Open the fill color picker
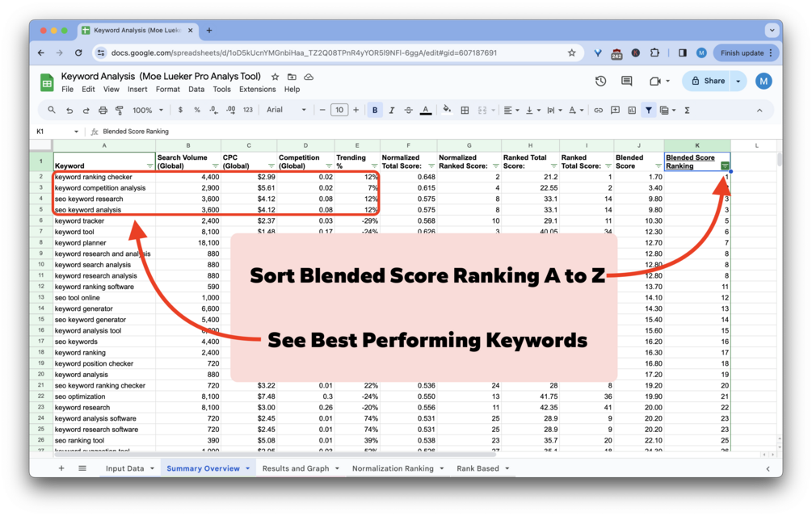The image size is (812, 516). click(447, 110)
